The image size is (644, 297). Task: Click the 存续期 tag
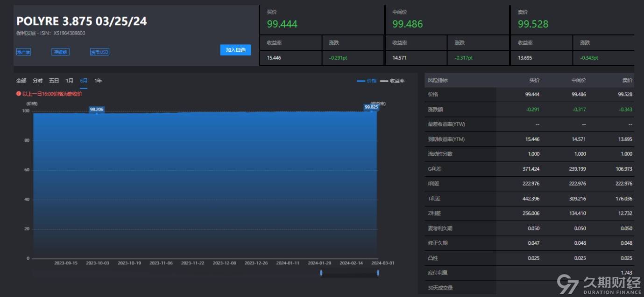(60, 52)
